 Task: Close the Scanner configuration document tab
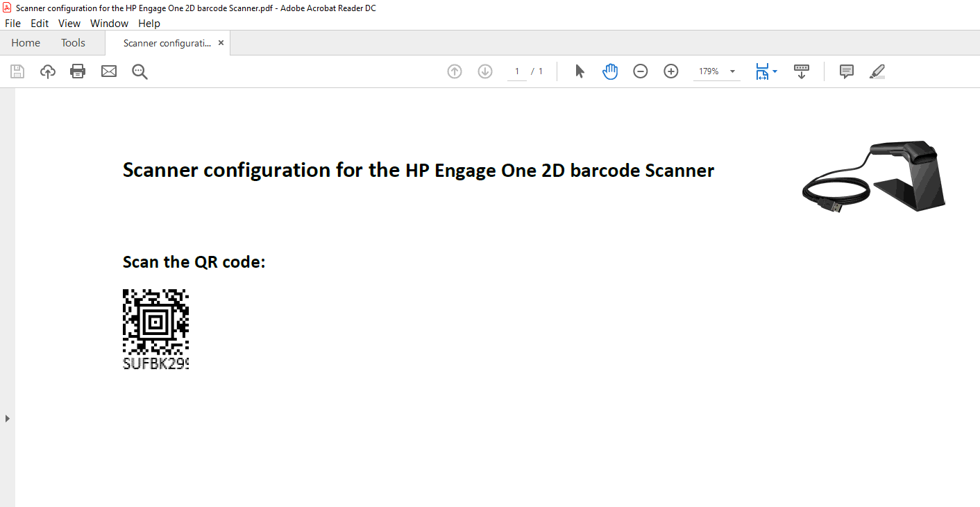(221, 43)
